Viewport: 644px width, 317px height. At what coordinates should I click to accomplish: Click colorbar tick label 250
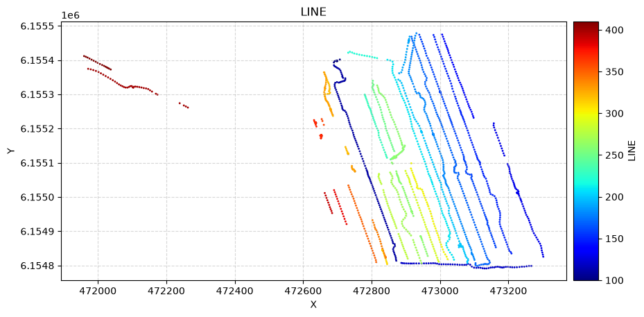pos(613,155)
